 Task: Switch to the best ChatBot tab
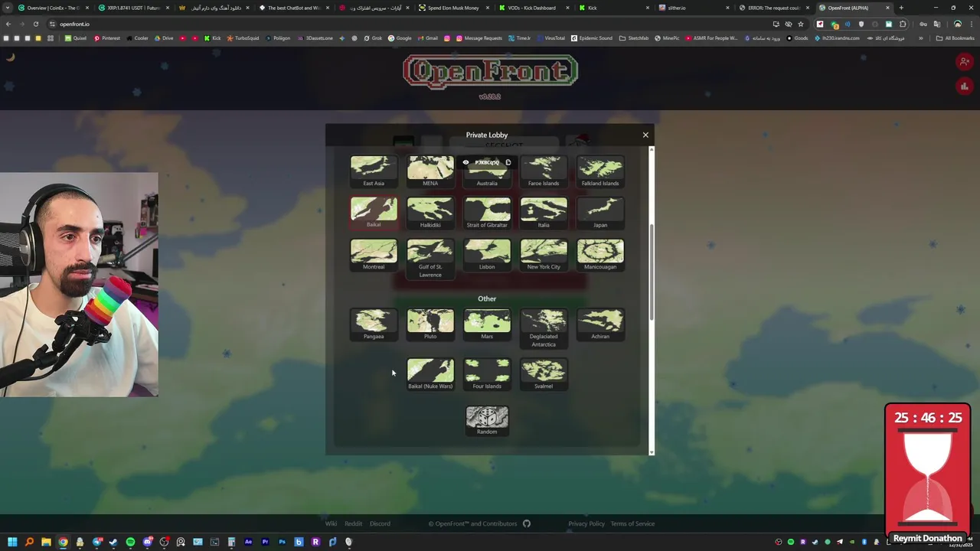point(292,8)
